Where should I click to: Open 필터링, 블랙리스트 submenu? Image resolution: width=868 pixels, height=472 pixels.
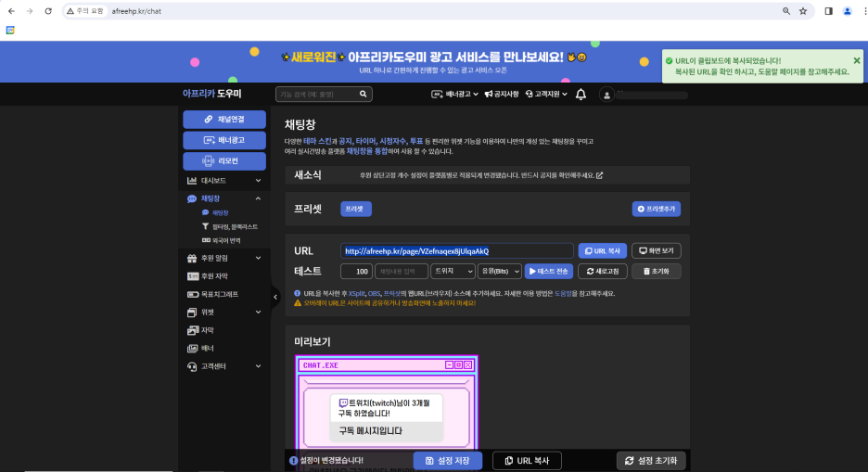click(230, 227)
